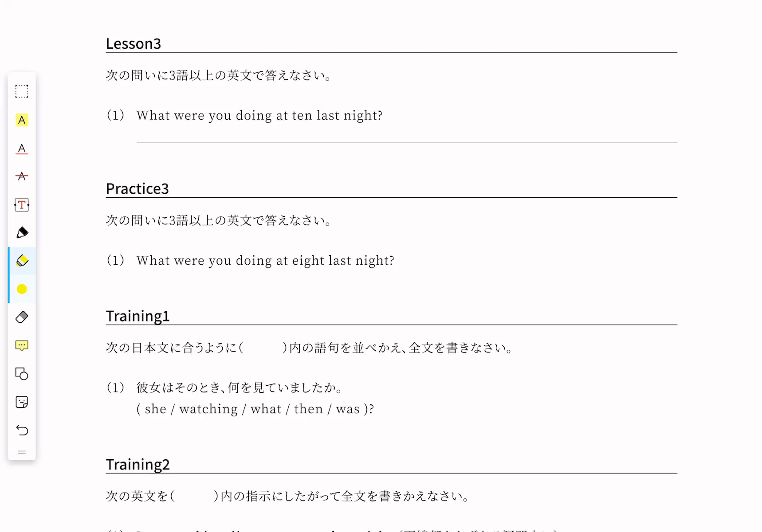Click the Lesson3 answer line

(407, 142)
